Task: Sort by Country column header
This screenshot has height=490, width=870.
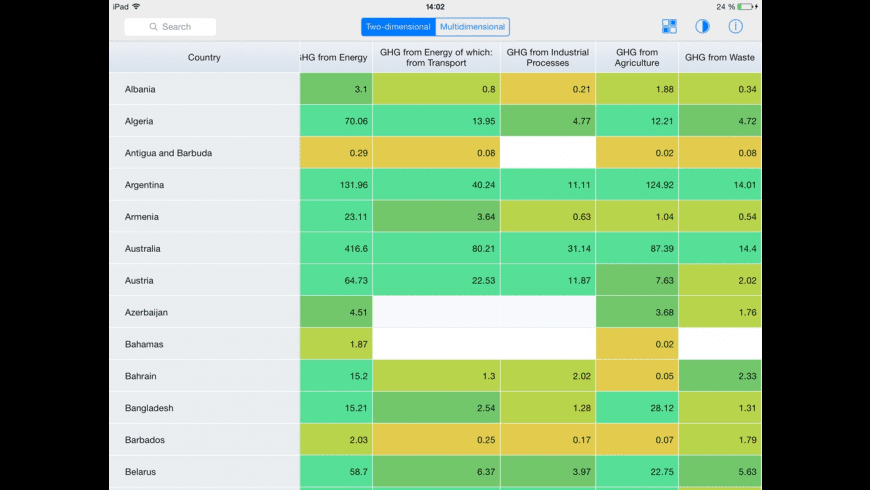Action: pyautogui.click(x=204, y=57)
